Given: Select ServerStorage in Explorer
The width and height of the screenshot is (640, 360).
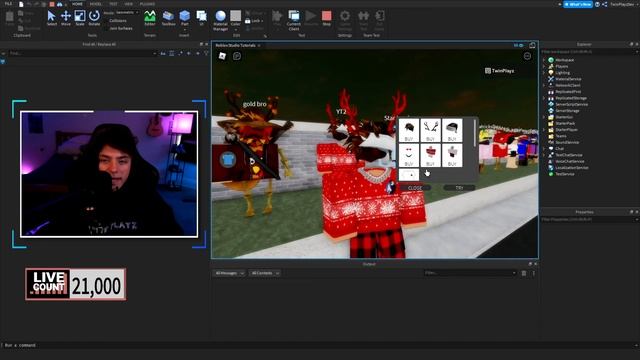Looking at the screenshot, I should click(x=567, y=111).
